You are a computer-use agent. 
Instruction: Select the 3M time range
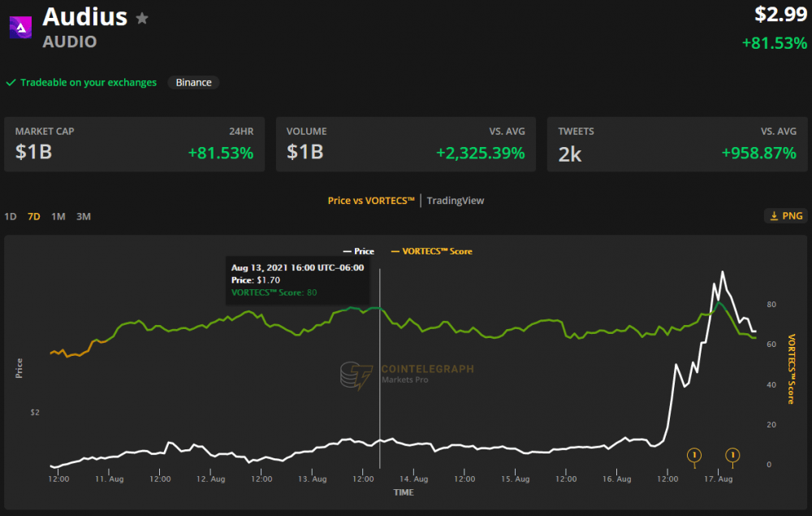(x=84, y=216)
